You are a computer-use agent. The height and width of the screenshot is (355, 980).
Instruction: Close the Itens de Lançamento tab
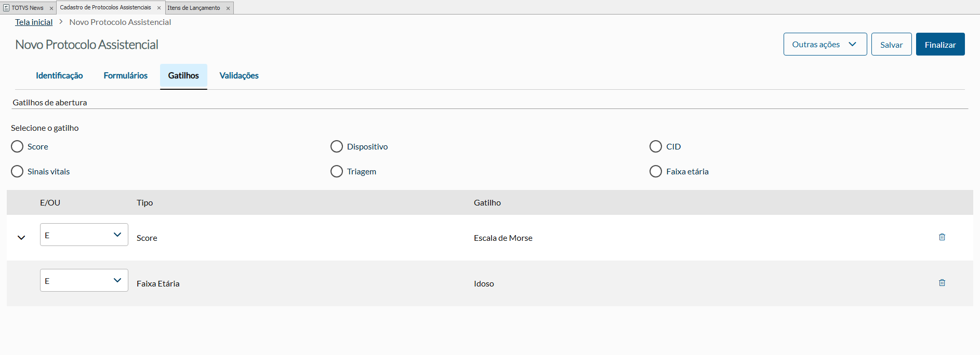point(228,8)
